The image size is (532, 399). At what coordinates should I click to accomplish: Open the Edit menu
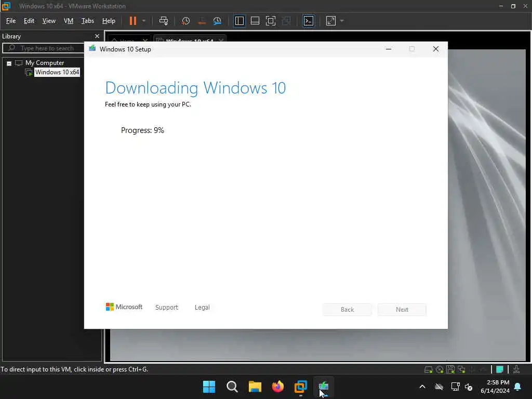click(x=29, y=21)
